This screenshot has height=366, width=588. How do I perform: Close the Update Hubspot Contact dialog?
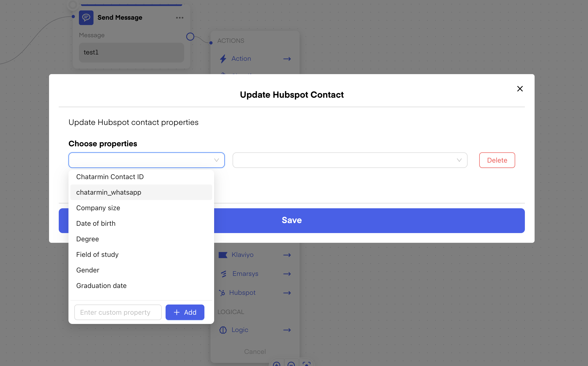tap(520, 89)
